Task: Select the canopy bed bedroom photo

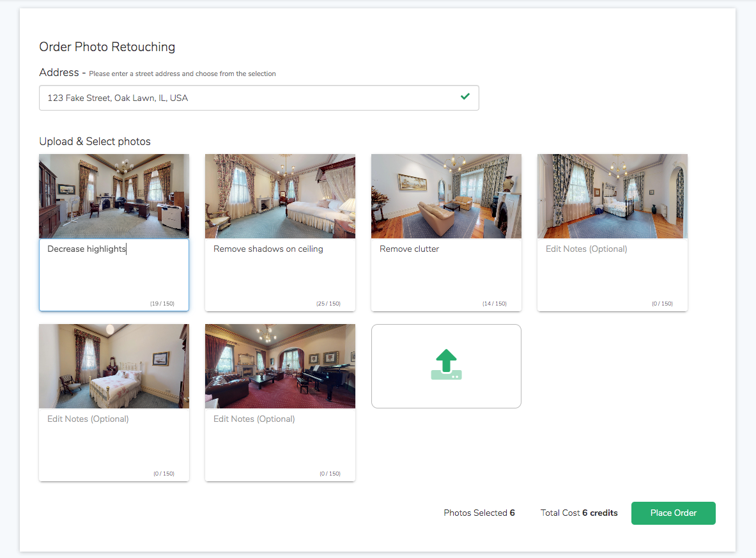Action: (280, 196)
